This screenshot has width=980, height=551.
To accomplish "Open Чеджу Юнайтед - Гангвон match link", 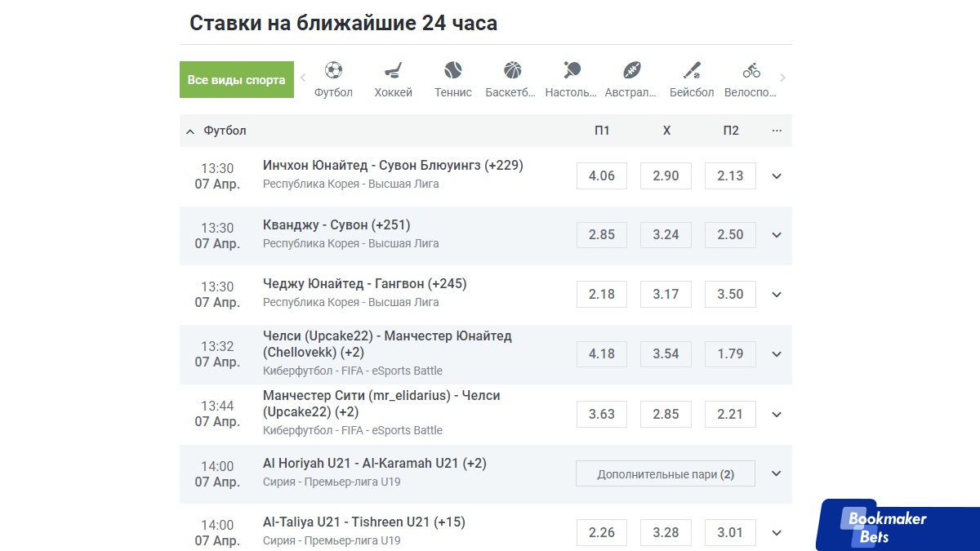I will [365, 284].
